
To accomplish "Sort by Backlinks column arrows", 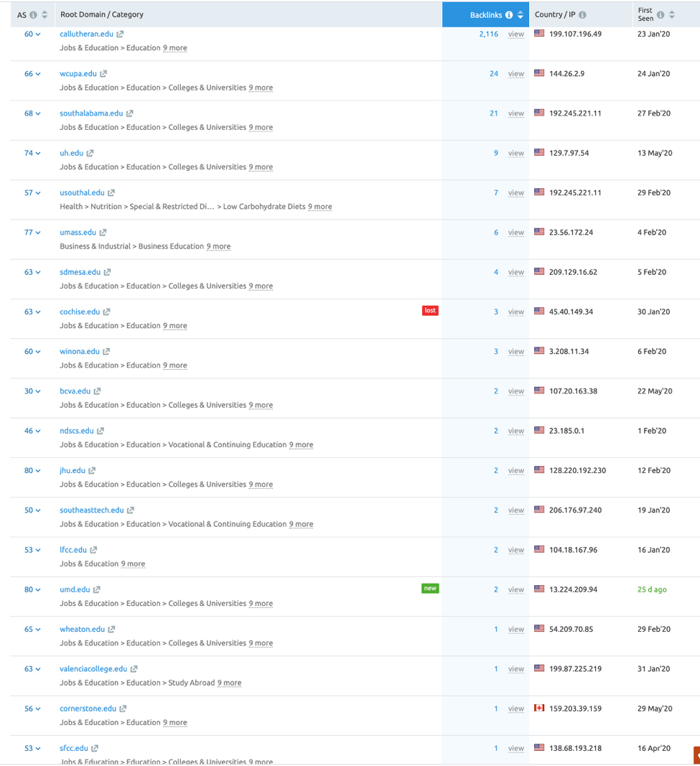I will tap(521, 14).
